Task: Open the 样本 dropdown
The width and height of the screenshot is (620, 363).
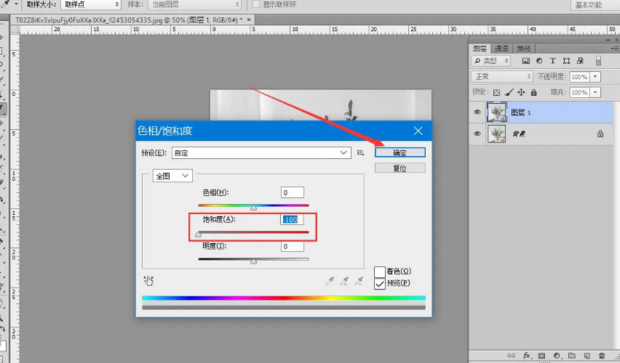Action: click(194, 4)
